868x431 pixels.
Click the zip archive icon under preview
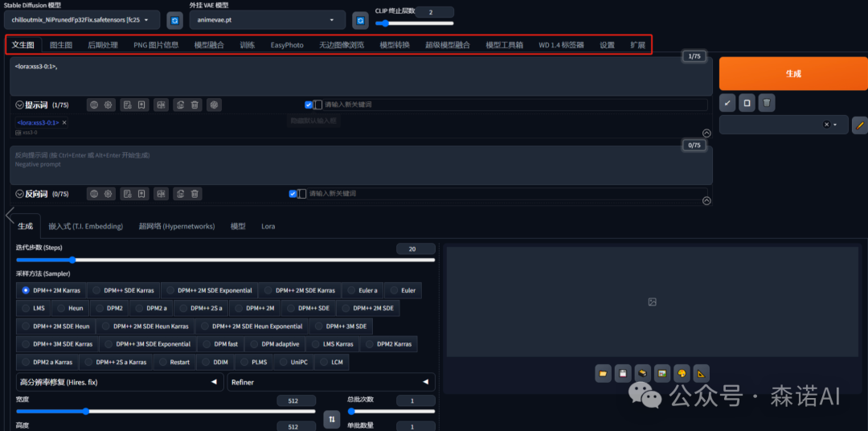(642, 373)
